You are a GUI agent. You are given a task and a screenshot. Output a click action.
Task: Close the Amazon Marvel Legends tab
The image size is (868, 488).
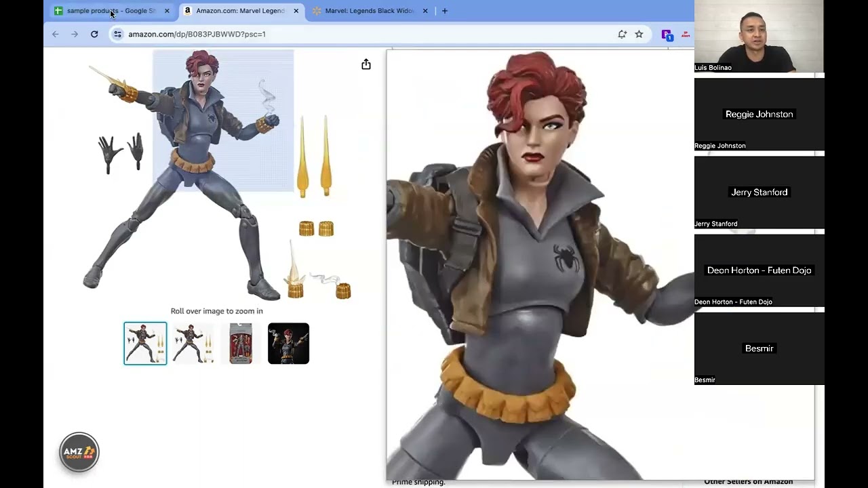click(x=296, y=11)
